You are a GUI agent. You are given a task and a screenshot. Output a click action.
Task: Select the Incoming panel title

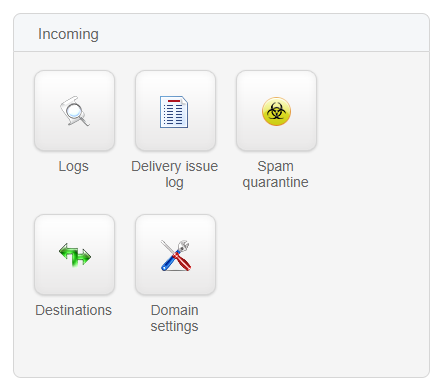pyautogui.click(x=68, y=34)
